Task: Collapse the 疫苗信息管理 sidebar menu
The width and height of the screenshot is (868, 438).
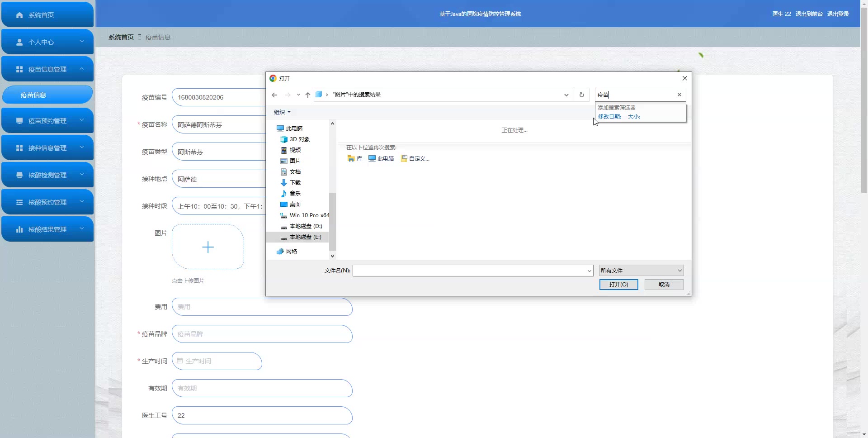Action: click(x=82, y=69)
